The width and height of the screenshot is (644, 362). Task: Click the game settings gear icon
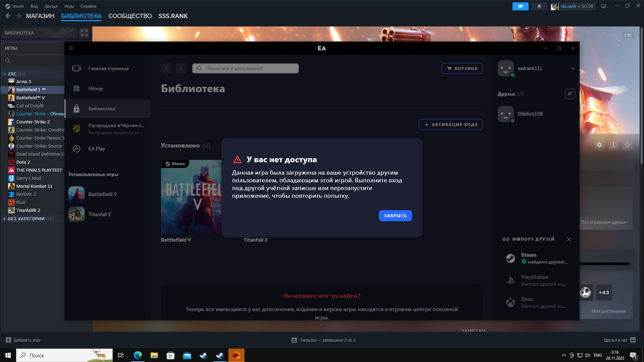click(599, 145)
